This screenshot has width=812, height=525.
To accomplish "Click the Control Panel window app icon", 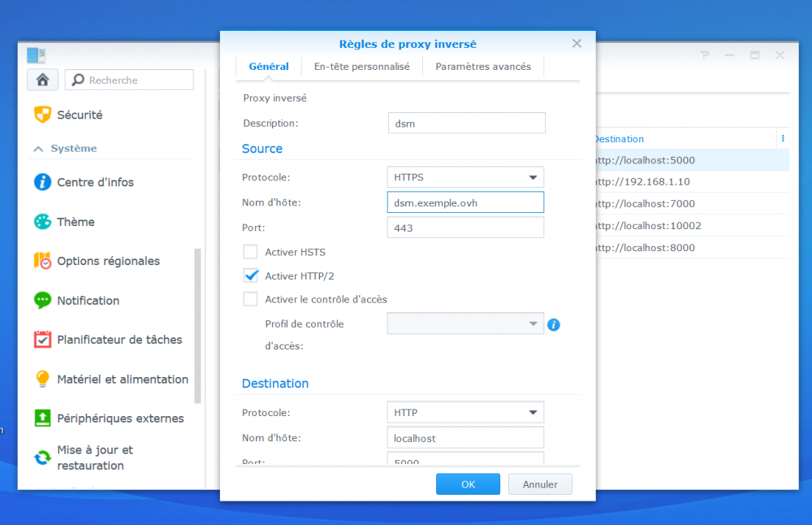I will click(37, 55).
